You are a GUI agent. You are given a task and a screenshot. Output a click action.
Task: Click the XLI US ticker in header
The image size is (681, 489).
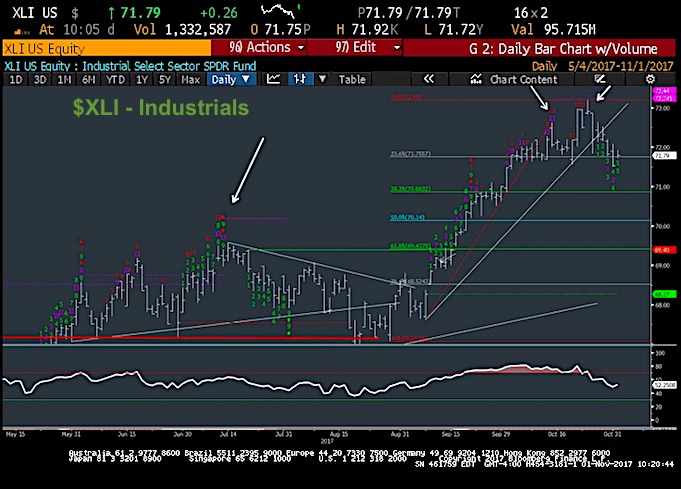pyautogui.click(x=35, y=13)
